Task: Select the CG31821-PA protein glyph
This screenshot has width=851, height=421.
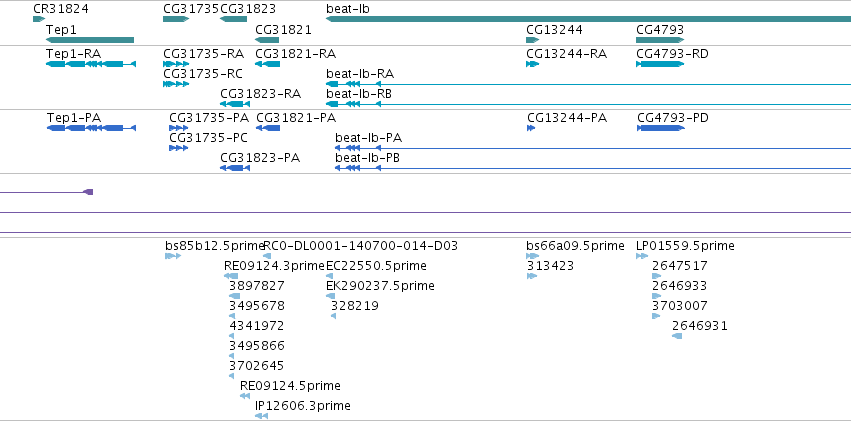Action: (x=268, y=128)
